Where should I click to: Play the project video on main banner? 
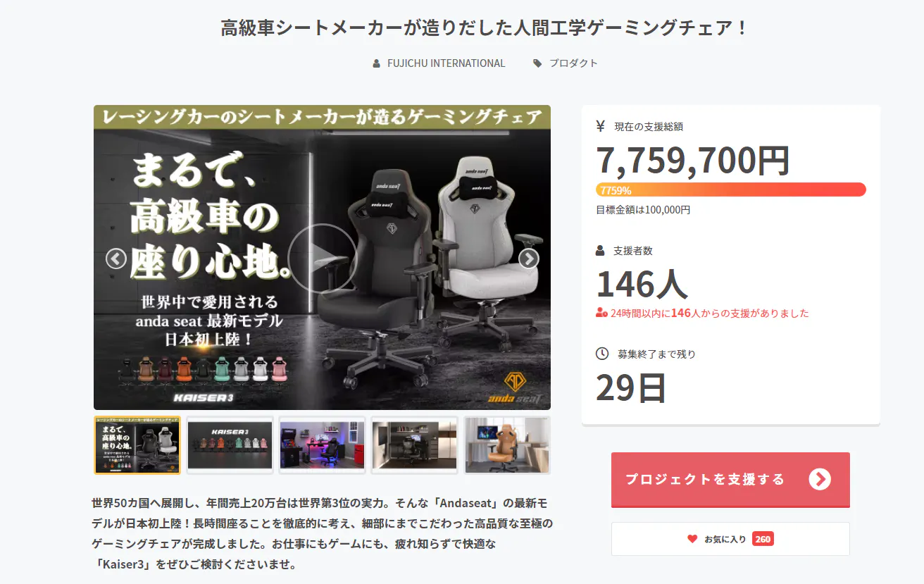point(322,259)
